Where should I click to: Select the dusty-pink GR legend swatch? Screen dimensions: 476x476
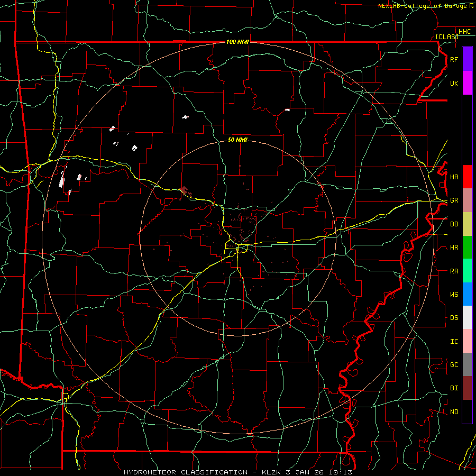(467, 200)
